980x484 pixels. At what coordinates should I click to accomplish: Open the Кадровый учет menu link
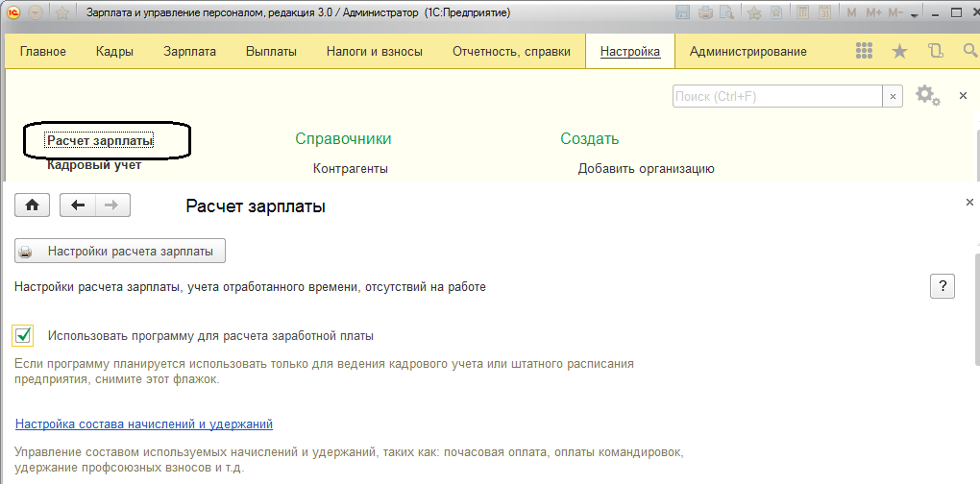[94, 165]
